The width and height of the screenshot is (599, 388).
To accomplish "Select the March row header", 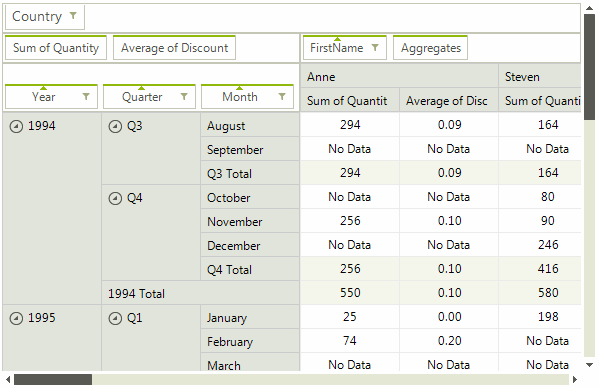I will 250,362.
